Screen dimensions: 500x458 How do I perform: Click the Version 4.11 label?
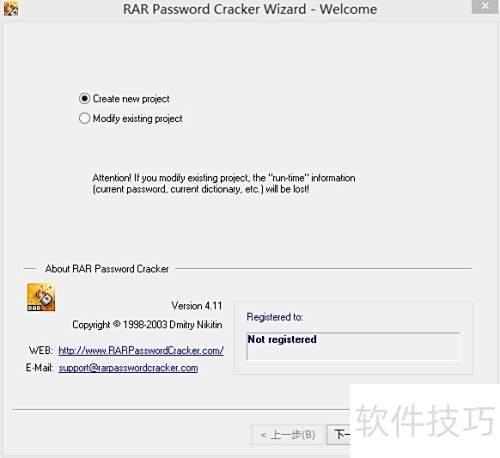pyautogui.click(x=197, y=306)
